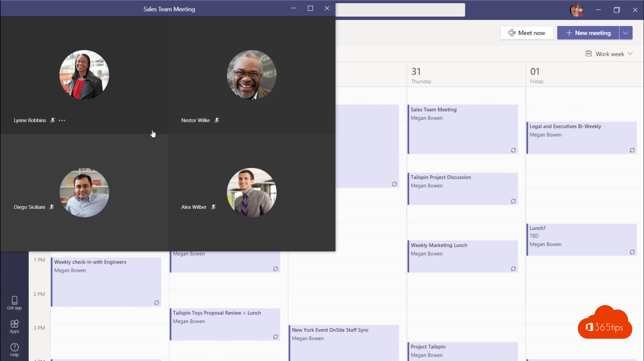Create a New meeting
Screen dimensions: 644x361
pos(588,33)
